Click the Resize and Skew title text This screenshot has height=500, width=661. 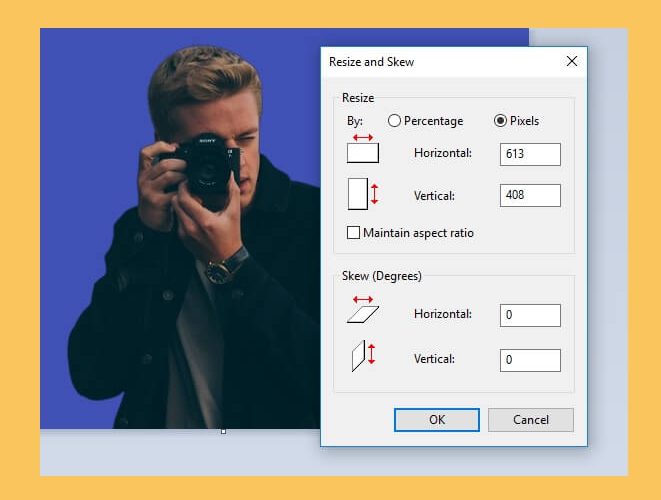(x=371, y=62)
